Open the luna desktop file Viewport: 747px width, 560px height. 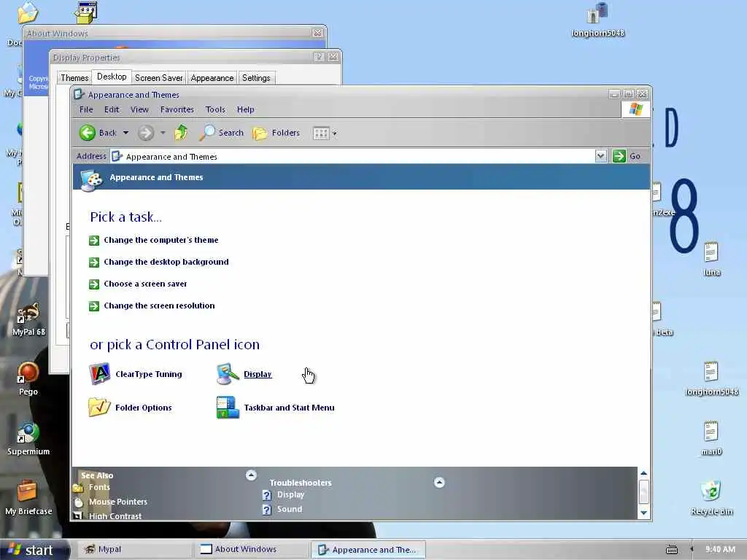(711, 259)
